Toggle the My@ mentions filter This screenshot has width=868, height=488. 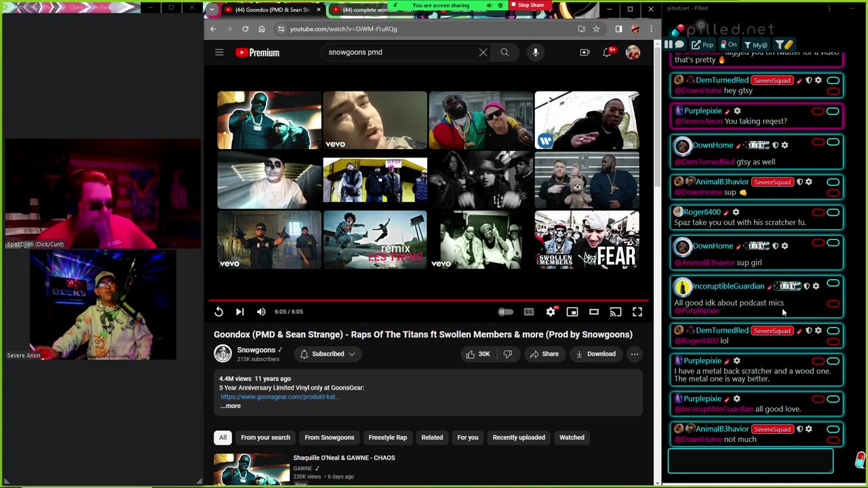tap(755, 45)
